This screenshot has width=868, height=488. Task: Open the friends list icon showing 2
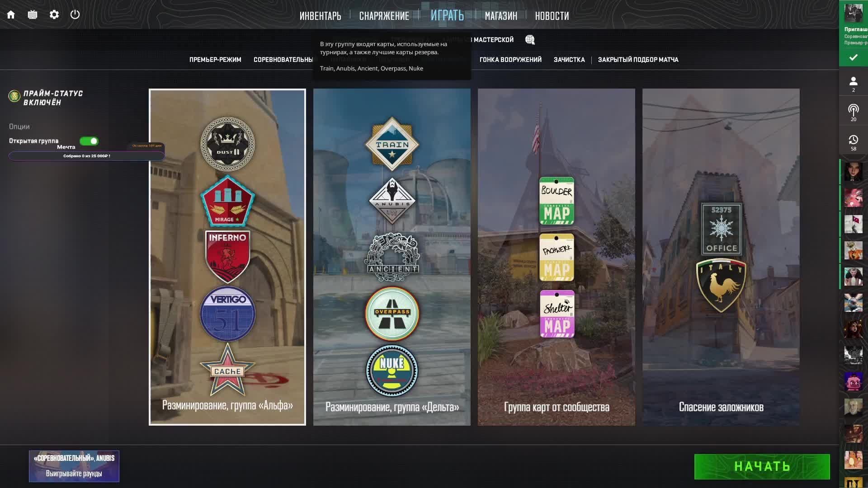853,84
